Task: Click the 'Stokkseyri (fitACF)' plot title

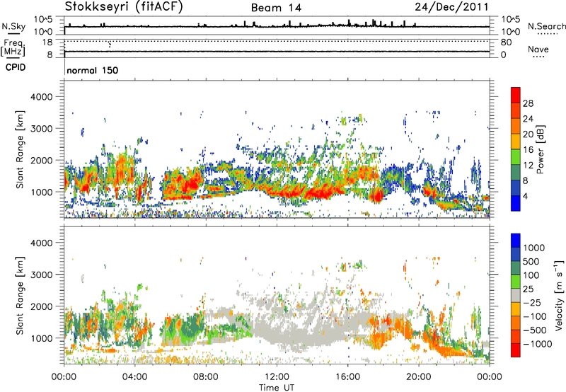Action: pos(124,7)
